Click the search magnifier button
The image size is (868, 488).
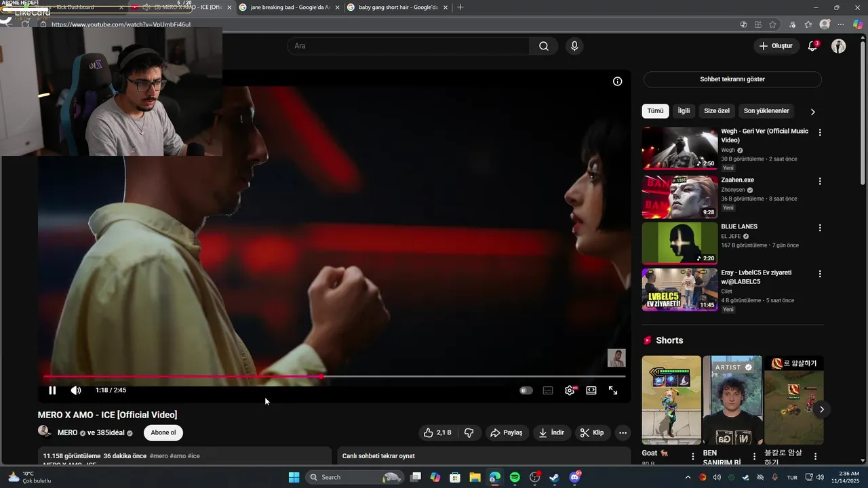tap(544, 46)
